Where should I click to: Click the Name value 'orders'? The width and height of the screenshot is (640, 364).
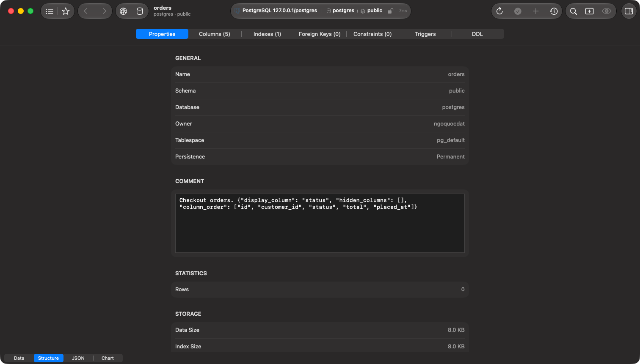coord(456,74)
